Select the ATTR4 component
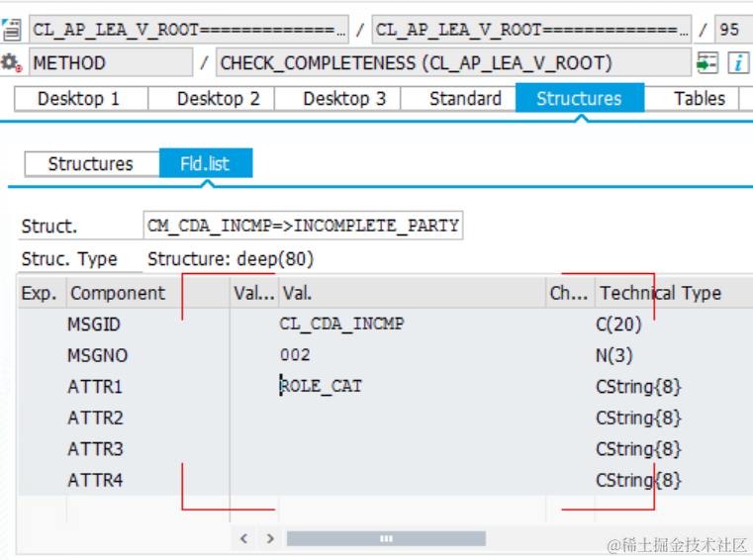 click(95, 480)
